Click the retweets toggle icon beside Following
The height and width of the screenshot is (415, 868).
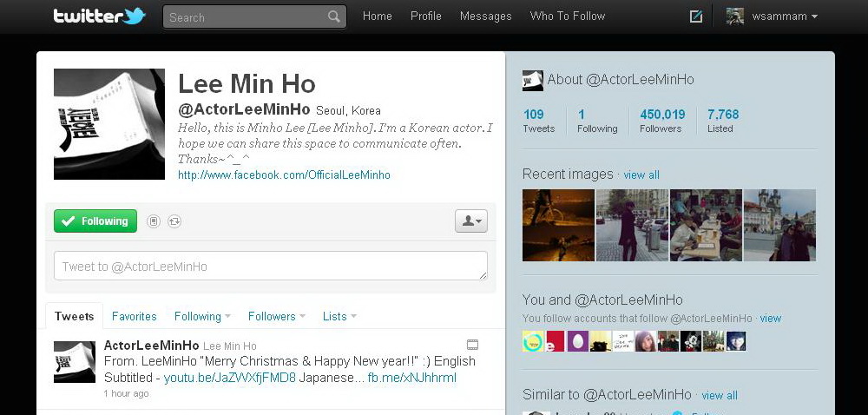[x=174, y=221]
